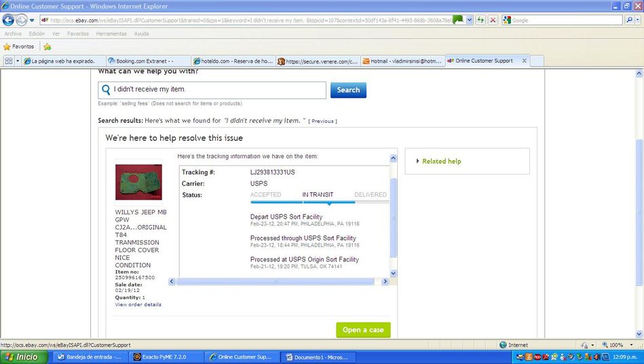Click the browser Forward arrow button
Screen dimensions: 644x364
point(21,20)
